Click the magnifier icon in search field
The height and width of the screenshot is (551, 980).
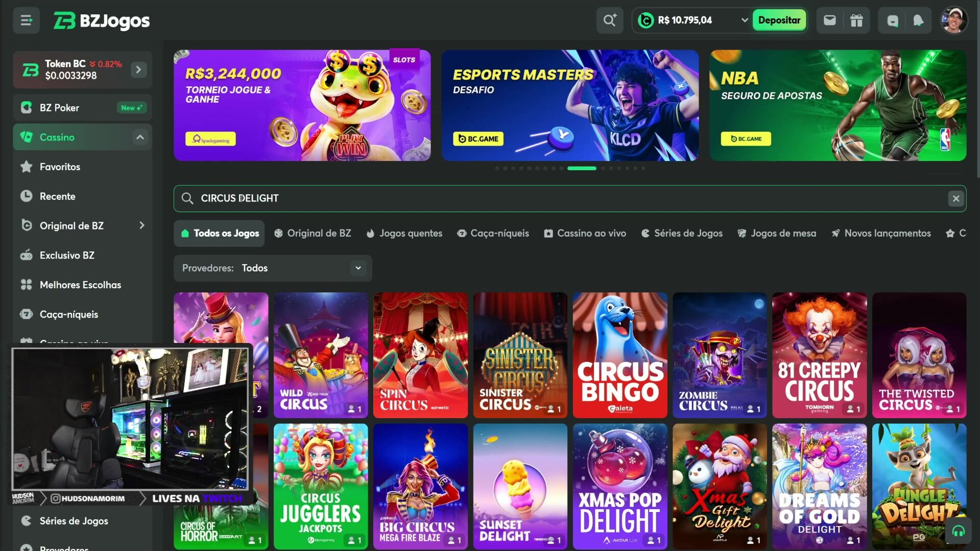187,198
